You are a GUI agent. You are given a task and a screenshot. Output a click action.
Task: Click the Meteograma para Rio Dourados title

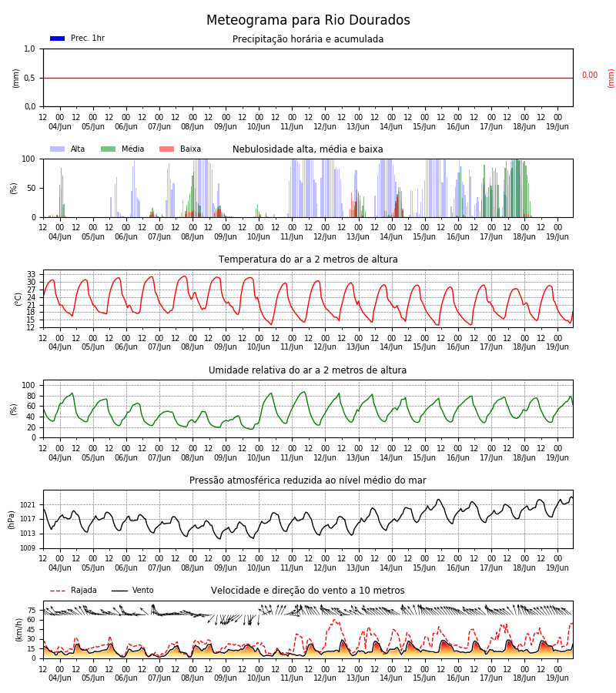[x=308, y=20]
